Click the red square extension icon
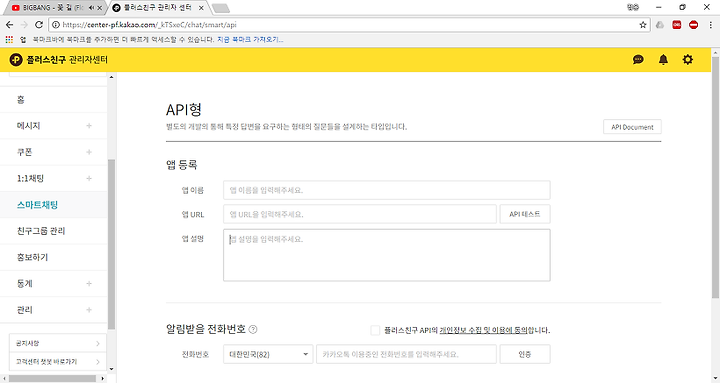Viewport: 720px width, 383px height. point(676,25)
